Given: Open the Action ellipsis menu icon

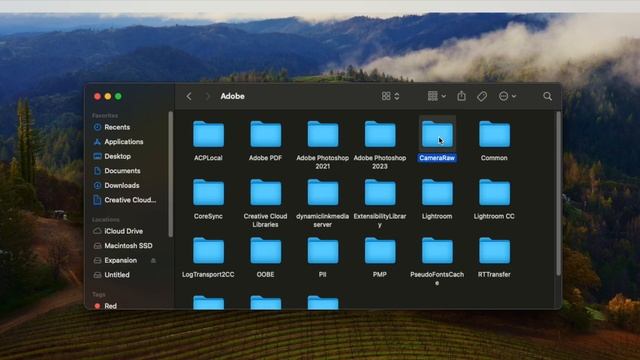Looking at the screenshot, I should pyautogui.click(x=504, y=96).
